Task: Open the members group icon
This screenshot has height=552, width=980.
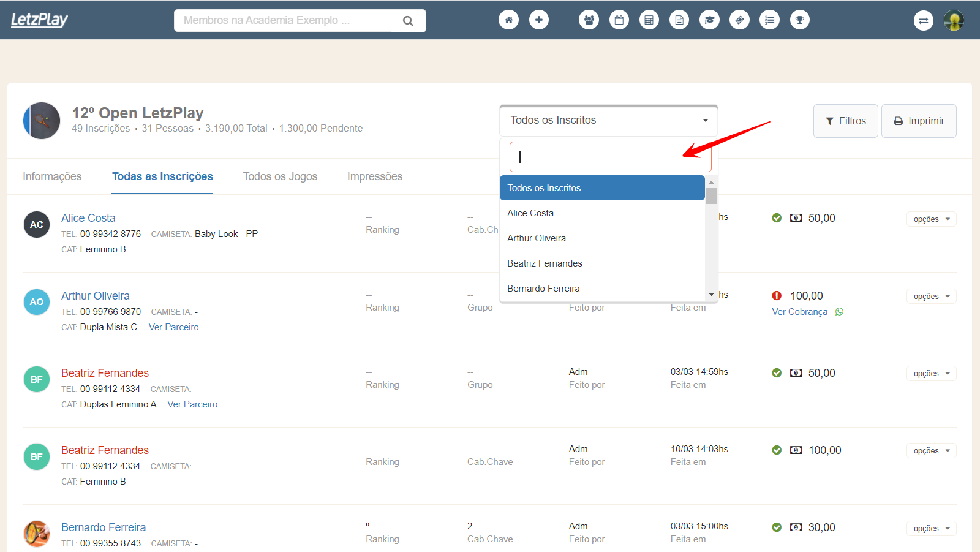Action: click(x=589, y=20)
